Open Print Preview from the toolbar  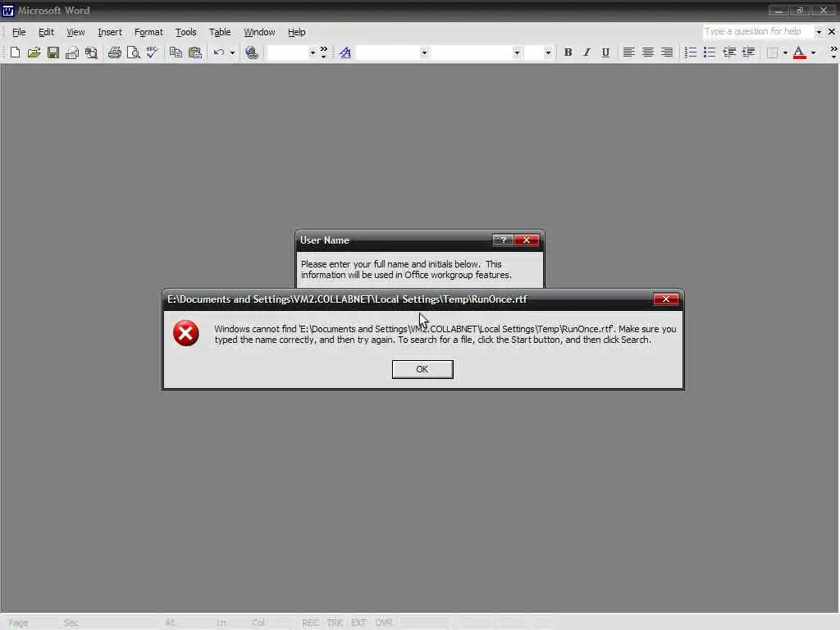[x=133, y=52]
